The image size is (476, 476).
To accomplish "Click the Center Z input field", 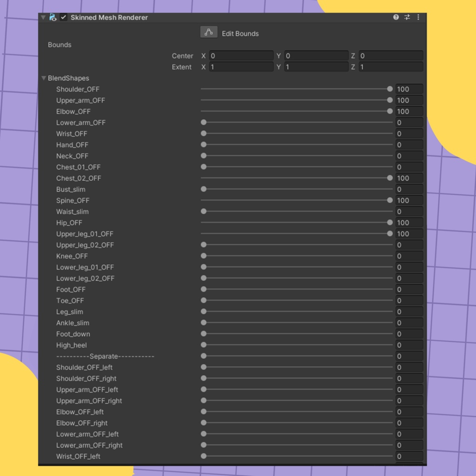I will (x=391, y=56).
